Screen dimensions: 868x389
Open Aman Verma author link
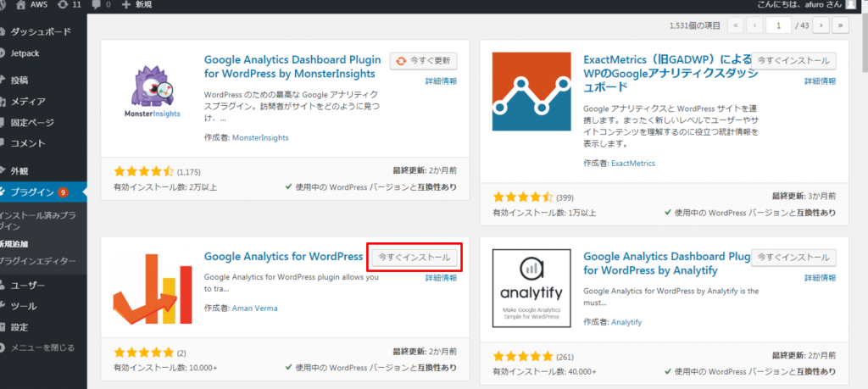click(254, 308)
